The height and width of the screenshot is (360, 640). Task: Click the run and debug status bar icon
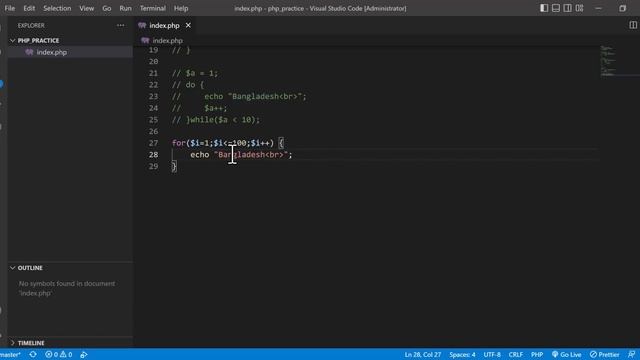click(x=84, y=354)
